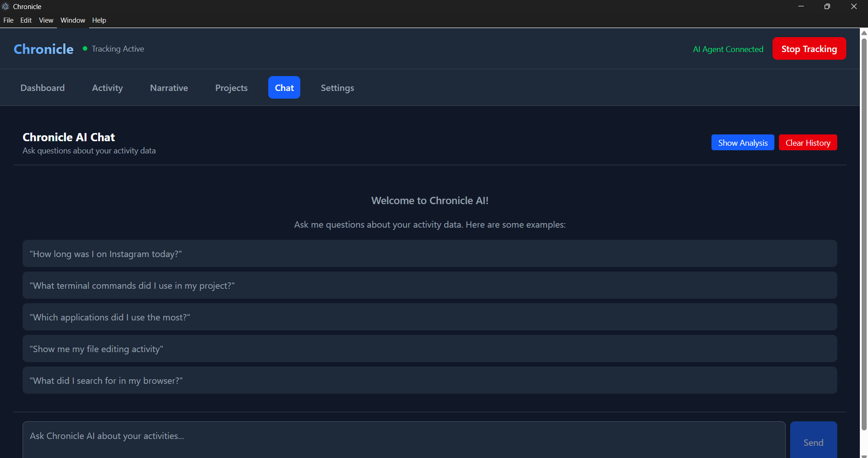Go to the Narrative tab
The image size is (868, 458).
tap(169, 88)
